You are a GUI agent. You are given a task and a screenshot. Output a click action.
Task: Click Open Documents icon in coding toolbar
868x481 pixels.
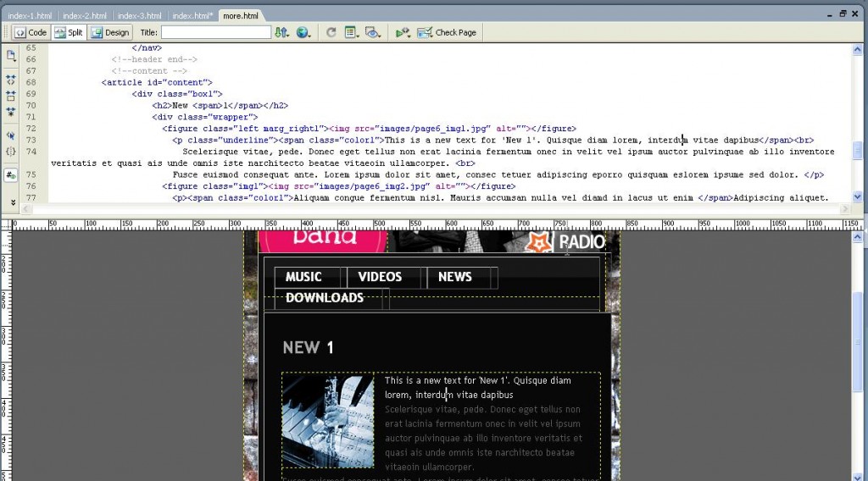click(x=10, y=55)
